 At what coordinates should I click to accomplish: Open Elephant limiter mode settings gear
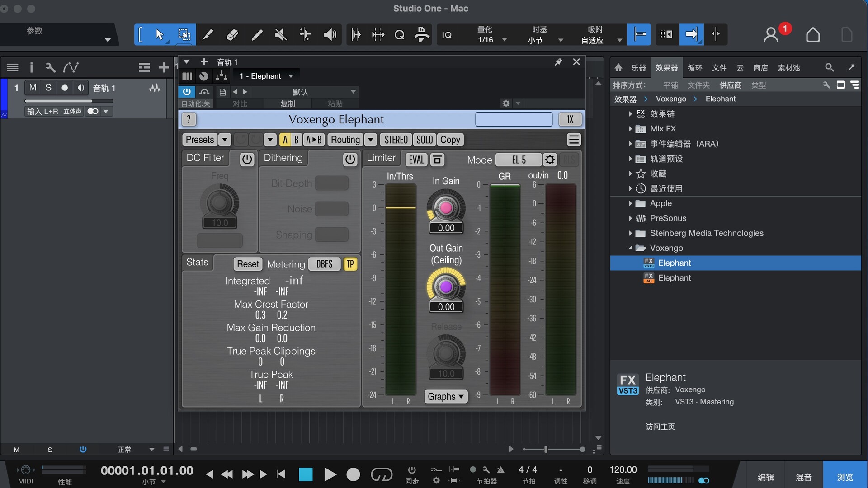click(x=550, y=160)
